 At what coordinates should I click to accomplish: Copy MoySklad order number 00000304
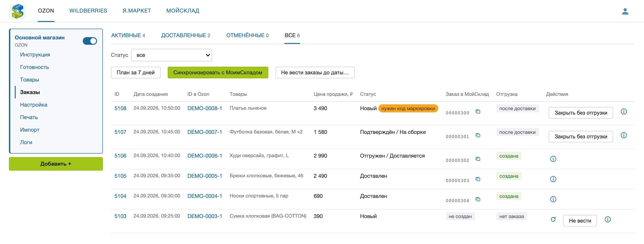478,199
